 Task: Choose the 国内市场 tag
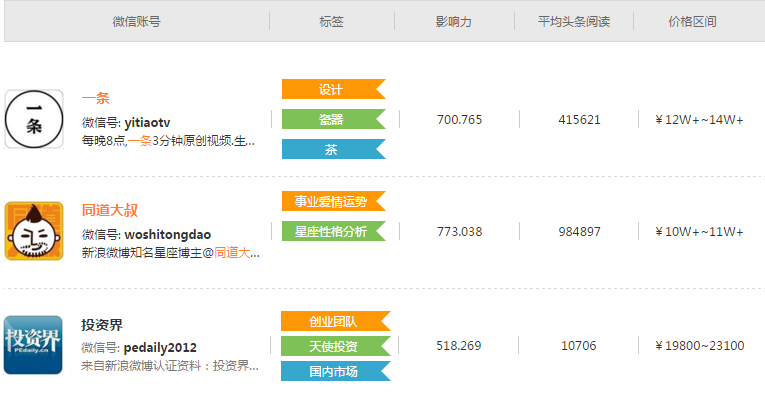coord(333,371)
